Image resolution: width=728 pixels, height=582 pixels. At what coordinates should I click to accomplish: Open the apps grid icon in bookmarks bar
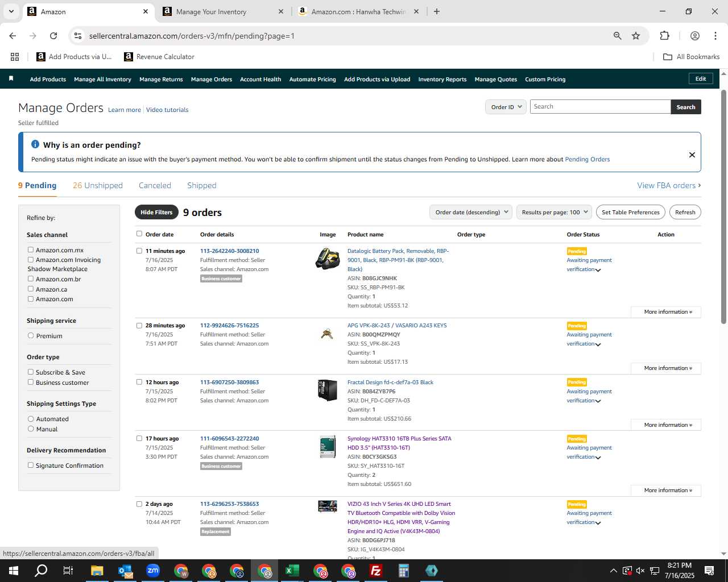15,57
